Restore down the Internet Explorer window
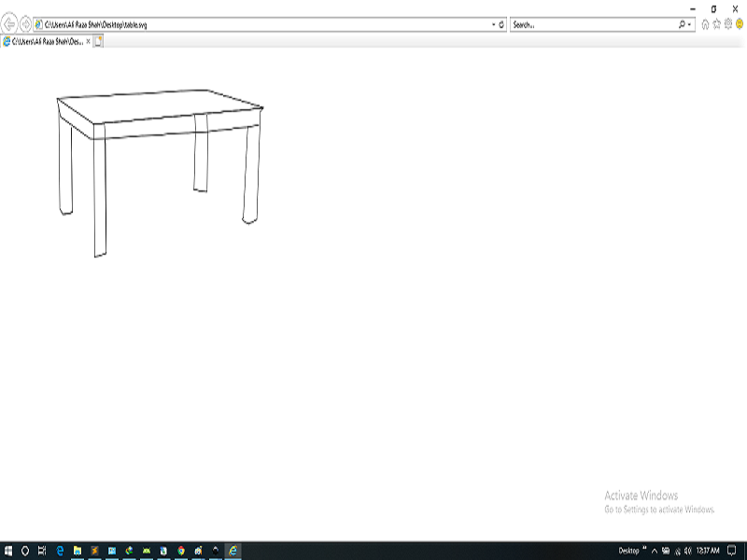 713,9
